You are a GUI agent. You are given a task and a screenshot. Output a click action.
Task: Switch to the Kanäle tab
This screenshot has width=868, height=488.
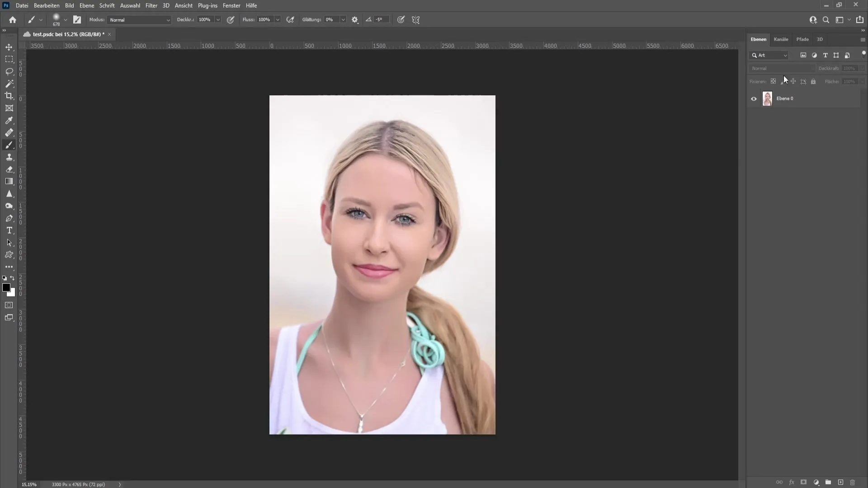click(x=781, y=39)
